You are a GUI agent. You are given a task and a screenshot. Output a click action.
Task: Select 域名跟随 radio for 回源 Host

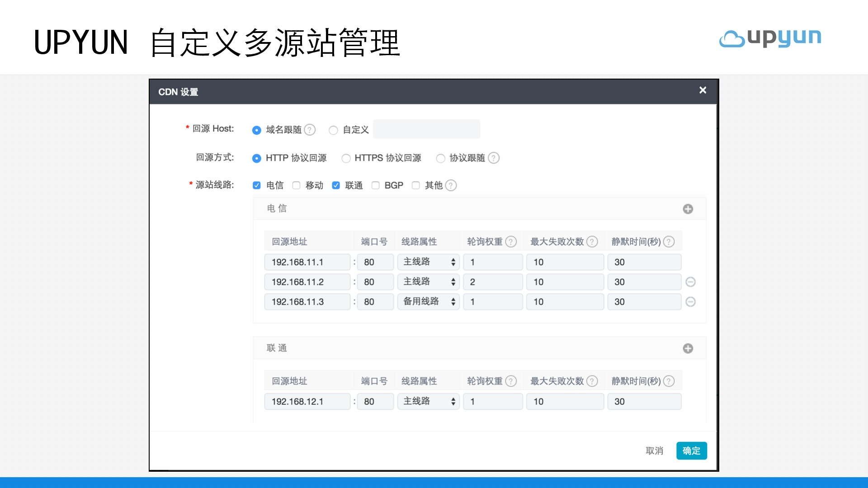(x=257, y=130)
